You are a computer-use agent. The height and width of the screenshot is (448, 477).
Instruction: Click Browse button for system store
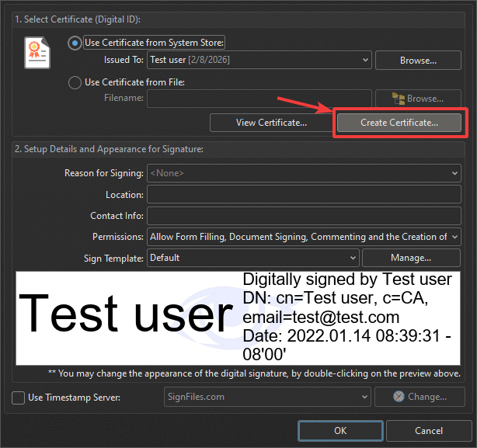pyautogui.click(x=418, y=60)
